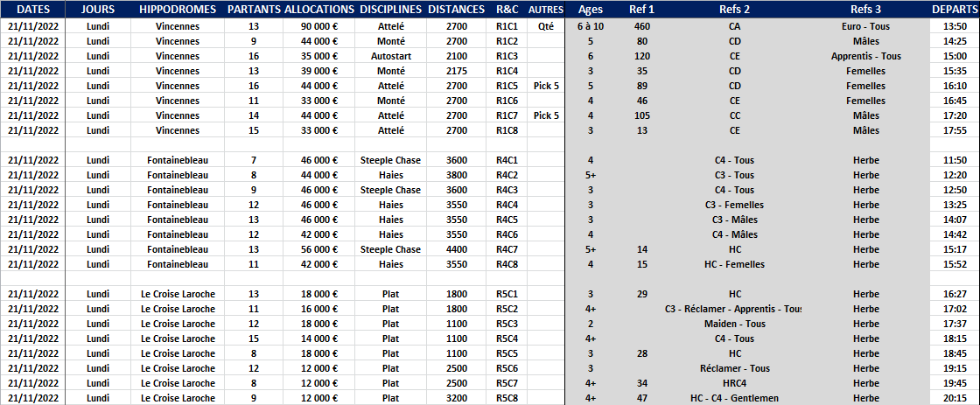Select the Qté cell in AUTRES column
This screenshot has height=405, width=980.
coord(546,26)
